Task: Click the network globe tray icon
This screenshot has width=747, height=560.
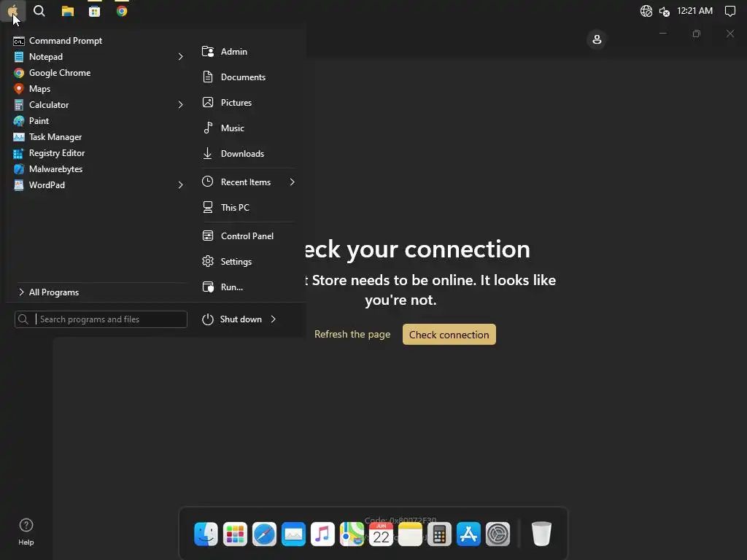Action: (x=646, y=11)
